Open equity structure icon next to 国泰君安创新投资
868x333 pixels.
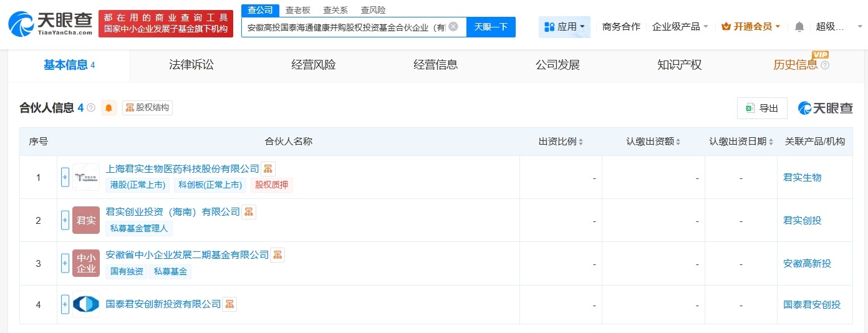(x=230, y=304)
